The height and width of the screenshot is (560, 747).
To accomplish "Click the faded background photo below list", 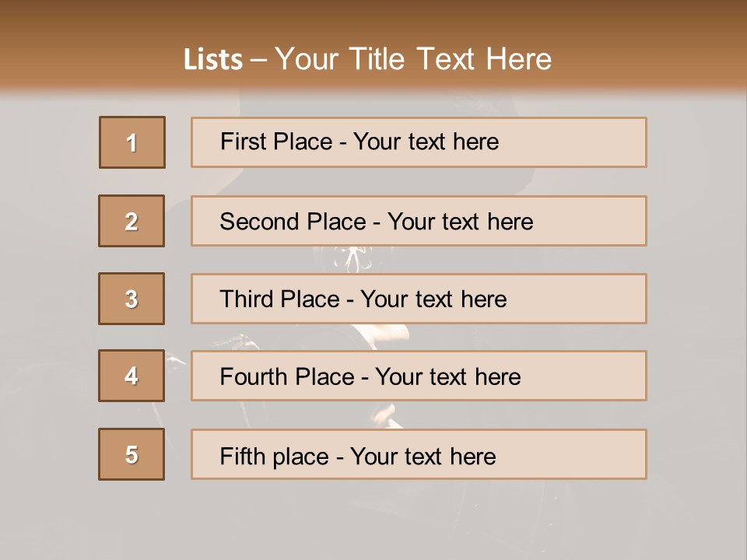I will tap(373, 519).
